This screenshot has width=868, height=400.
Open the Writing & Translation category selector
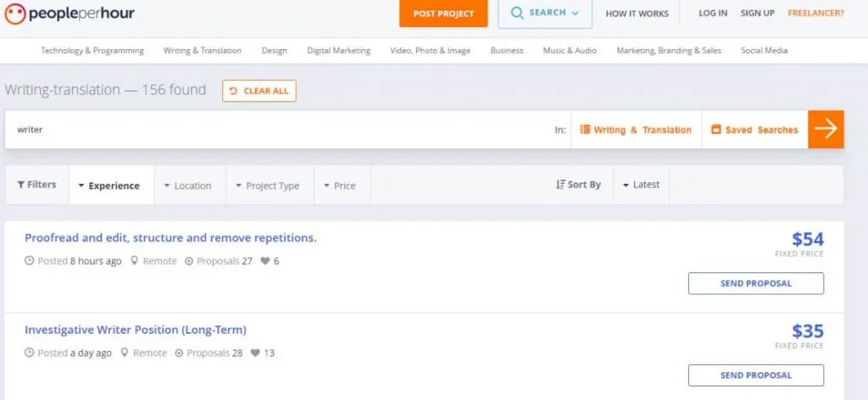coord(636,130)
